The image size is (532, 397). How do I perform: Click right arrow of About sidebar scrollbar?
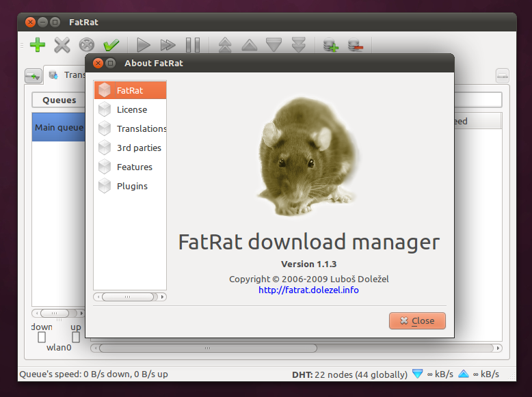click(x=163, y=297)
